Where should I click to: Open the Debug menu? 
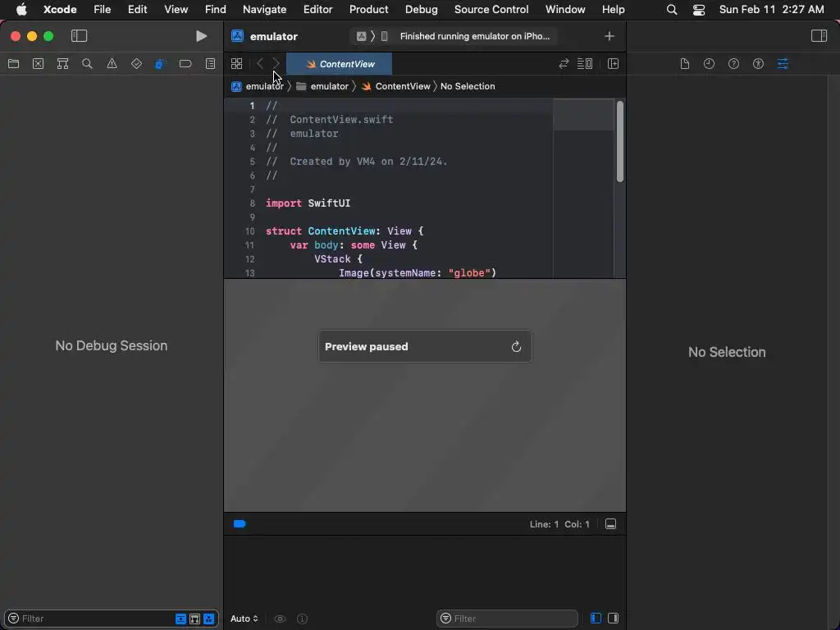(x=421, y=9)
